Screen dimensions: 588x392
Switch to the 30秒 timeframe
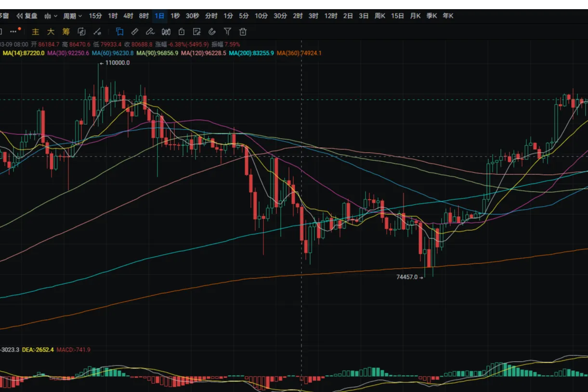click(x=192, y=16)
